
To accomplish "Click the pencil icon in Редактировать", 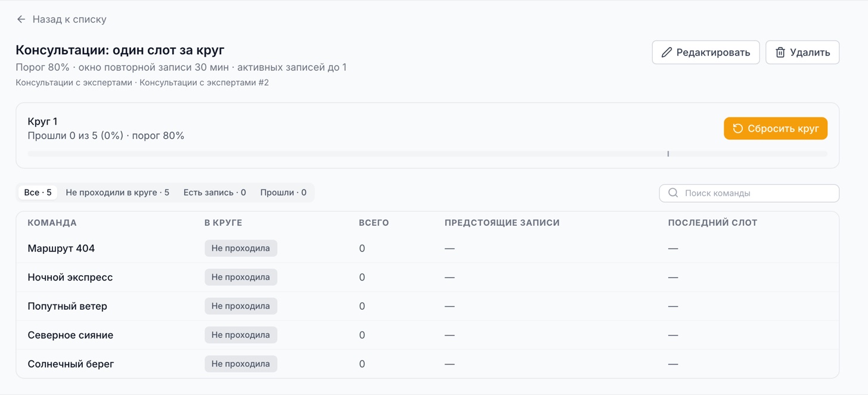I will pyautogui.click(x=666, y=52).
